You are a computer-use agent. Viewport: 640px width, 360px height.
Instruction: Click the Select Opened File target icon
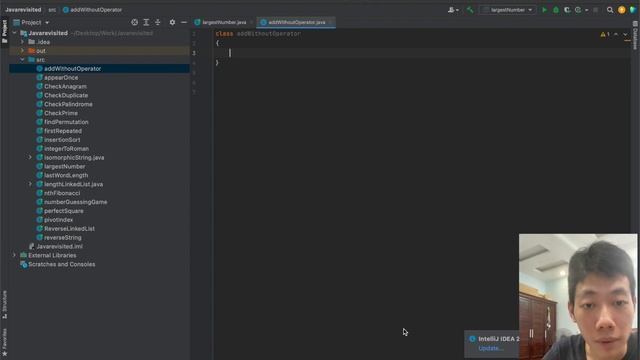(x=134, y=22)
